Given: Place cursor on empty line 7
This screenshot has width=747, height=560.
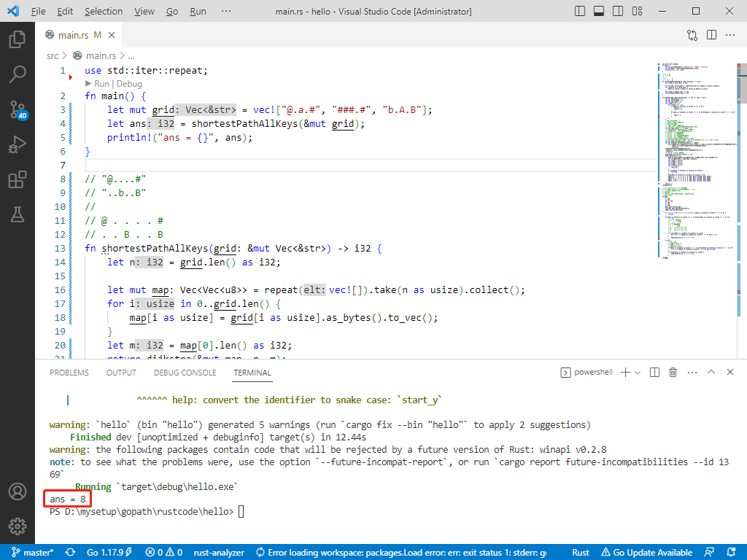Looking at the screenshot, I should pos(371,166).
